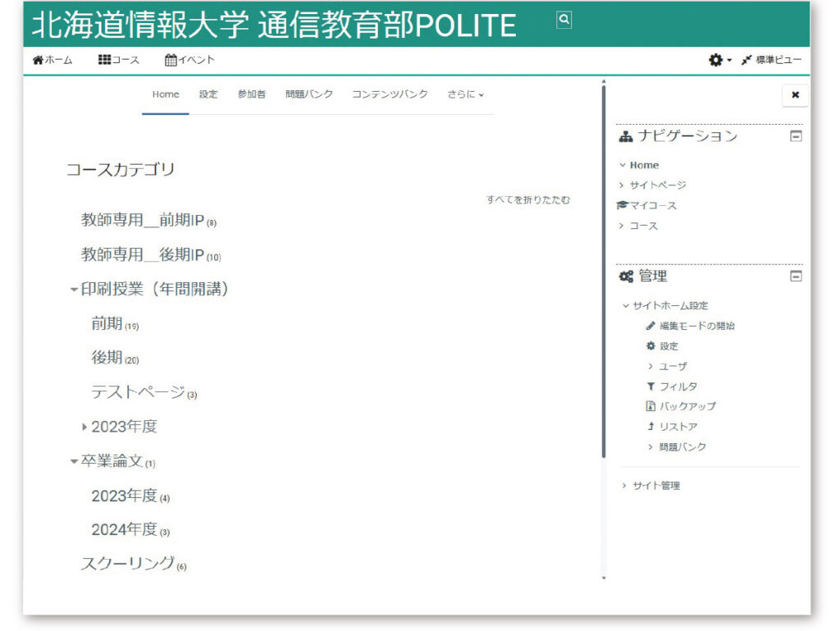Click the graduation cap My Courses icon
This screenshot has height=631, width=840.
[622, 205]
